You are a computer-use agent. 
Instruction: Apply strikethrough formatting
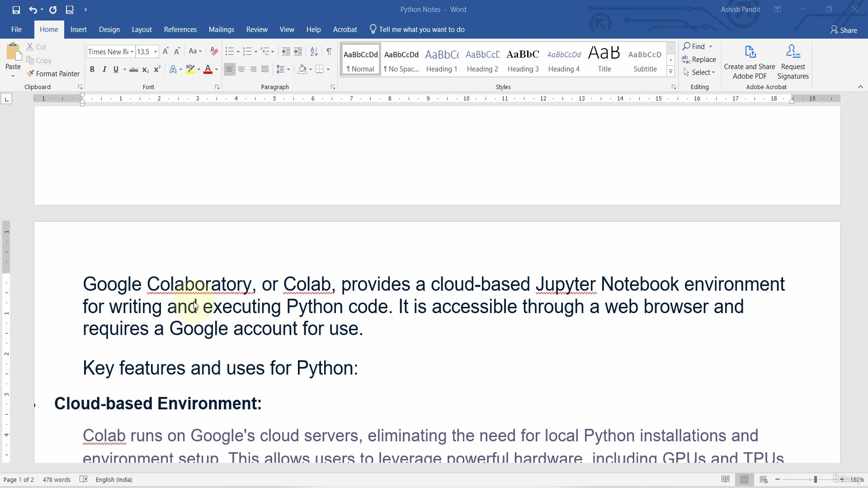(134, 70)
